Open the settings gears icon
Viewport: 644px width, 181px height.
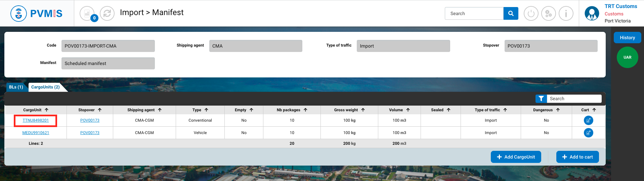[548, 14]
